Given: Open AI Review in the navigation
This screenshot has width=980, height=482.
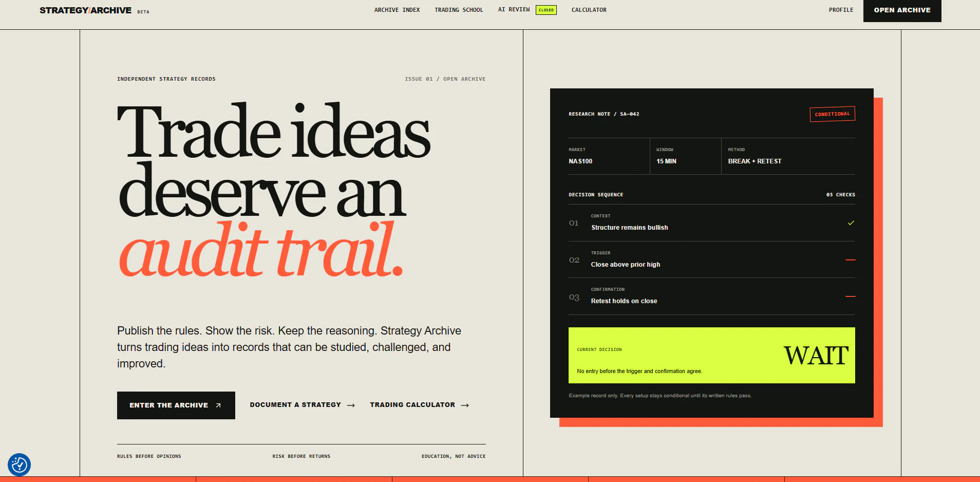Looking at the screenshot, I should 514,10.
